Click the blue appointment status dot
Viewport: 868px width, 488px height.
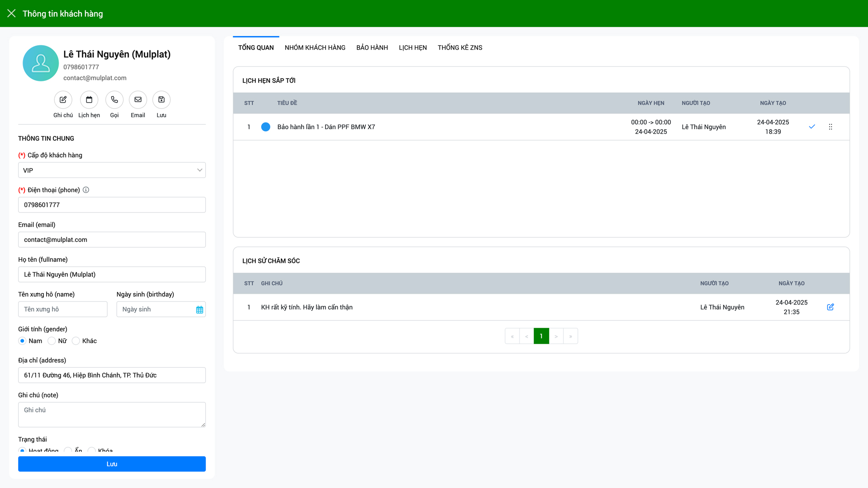pyautogui.click(x=266, y=127)
